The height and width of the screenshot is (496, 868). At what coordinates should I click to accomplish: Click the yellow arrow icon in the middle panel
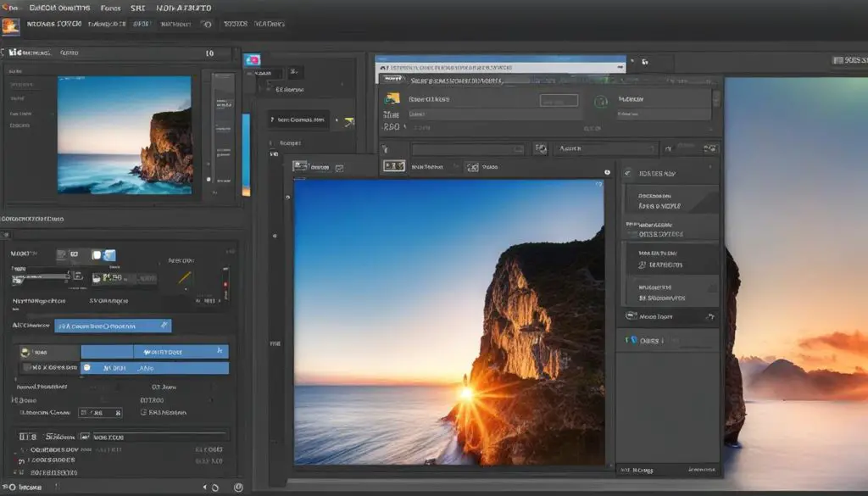click(348, 121)
